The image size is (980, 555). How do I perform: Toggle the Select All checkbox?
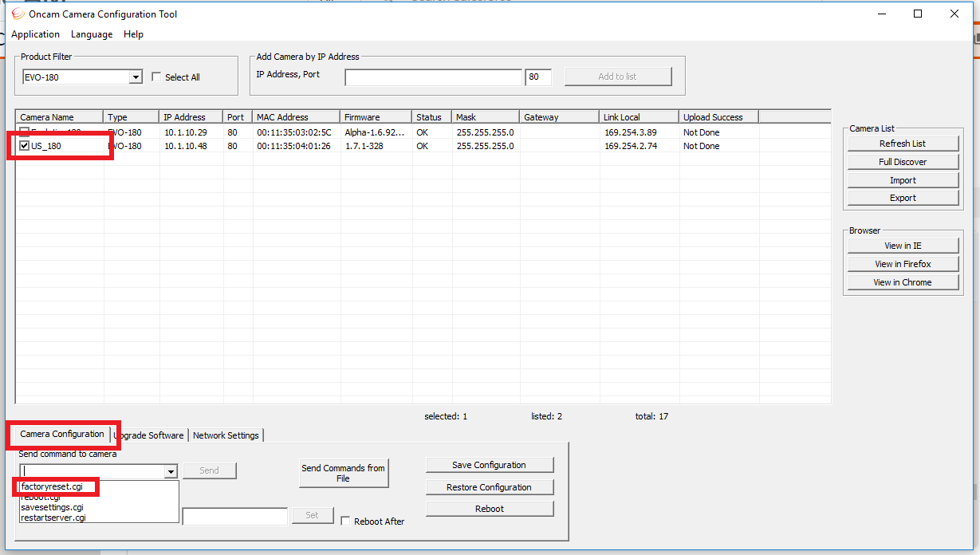(156, 77)
